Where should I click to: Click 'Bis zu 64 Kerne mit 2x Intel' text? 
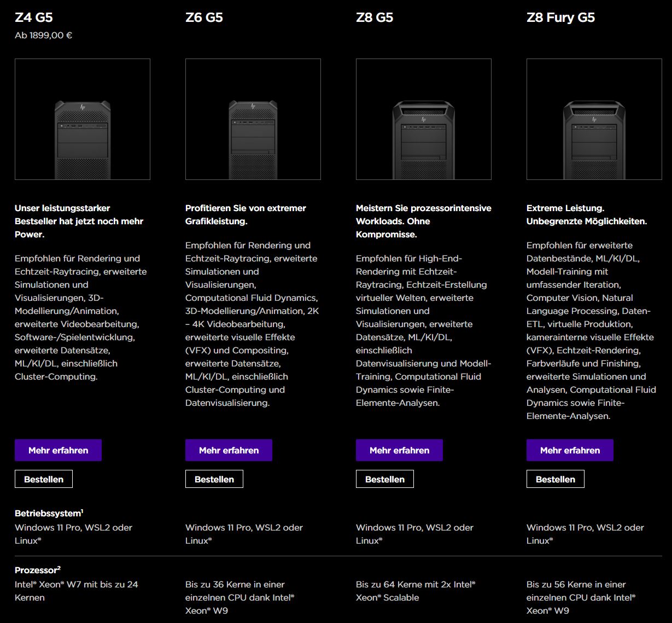coord(416,591)
